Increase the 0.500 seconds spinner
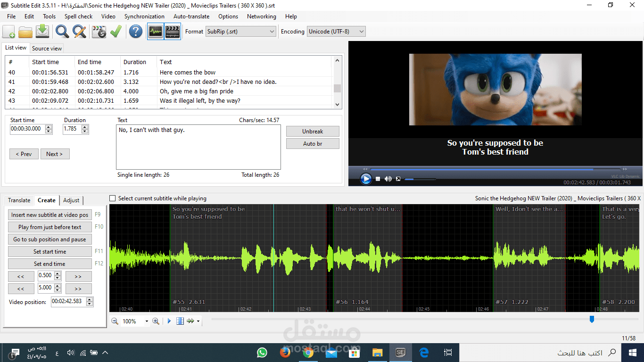The image size is (644, 362). [58, 273]
